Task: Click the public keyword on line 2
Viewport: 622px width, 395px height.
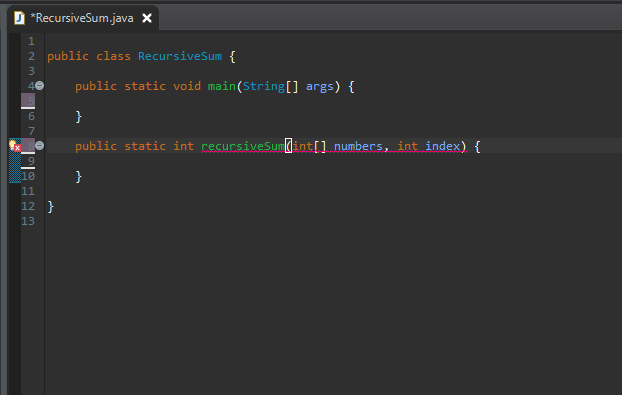Action: click(x=68, y=56)
